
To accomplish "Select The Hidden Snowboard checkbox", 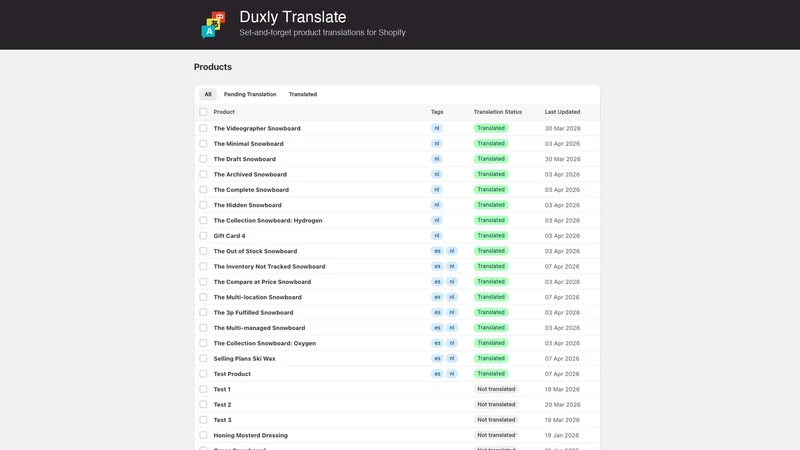I will click(x=203, y=205).
